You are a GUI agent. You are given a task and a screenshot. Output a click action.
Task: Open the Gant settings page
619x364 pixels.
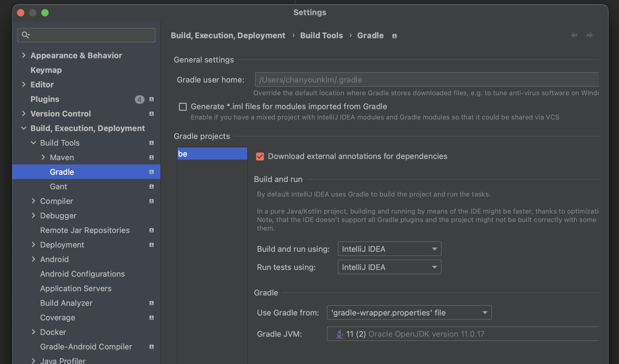(58, 187)
